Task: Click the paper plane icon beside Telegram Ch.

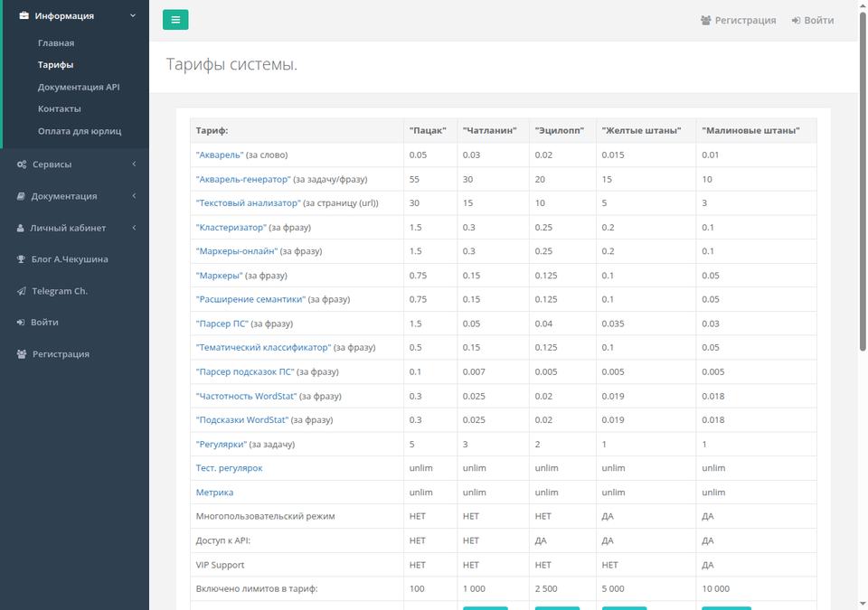Action: (21, 291)
